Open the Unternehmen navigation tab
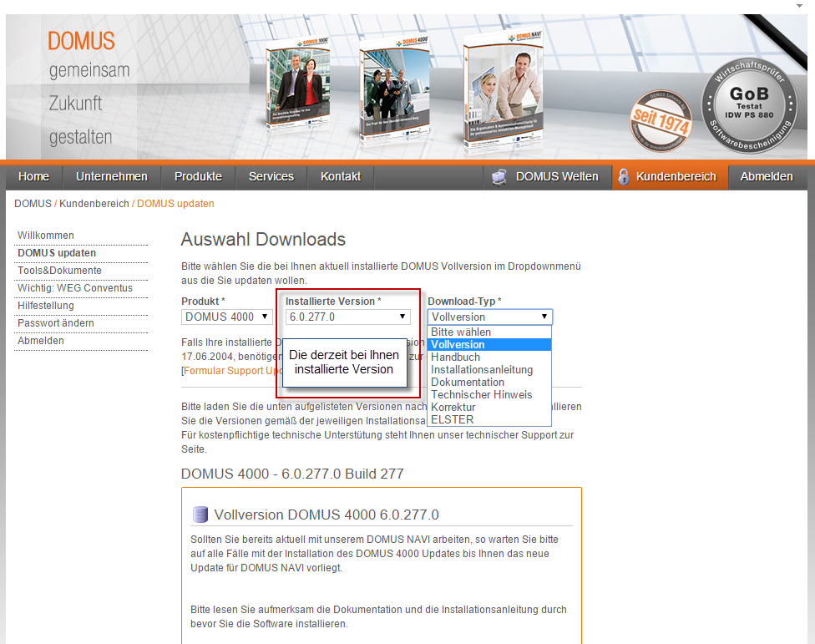 click(112, 177)
